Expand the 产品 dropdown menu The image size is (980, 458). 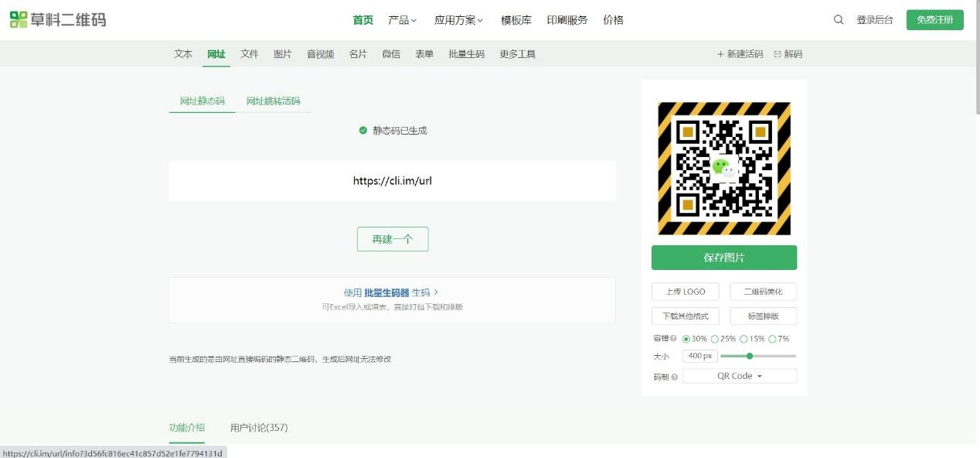click(403, 20)
